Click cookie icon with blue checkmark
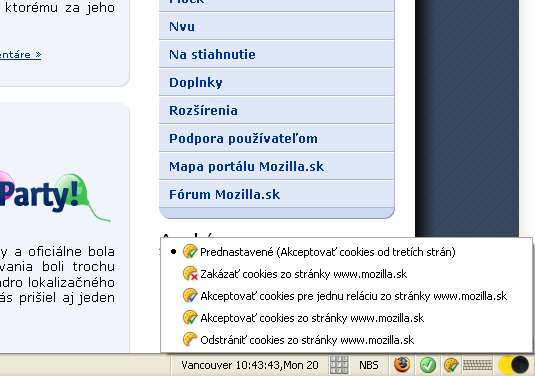 190,295
